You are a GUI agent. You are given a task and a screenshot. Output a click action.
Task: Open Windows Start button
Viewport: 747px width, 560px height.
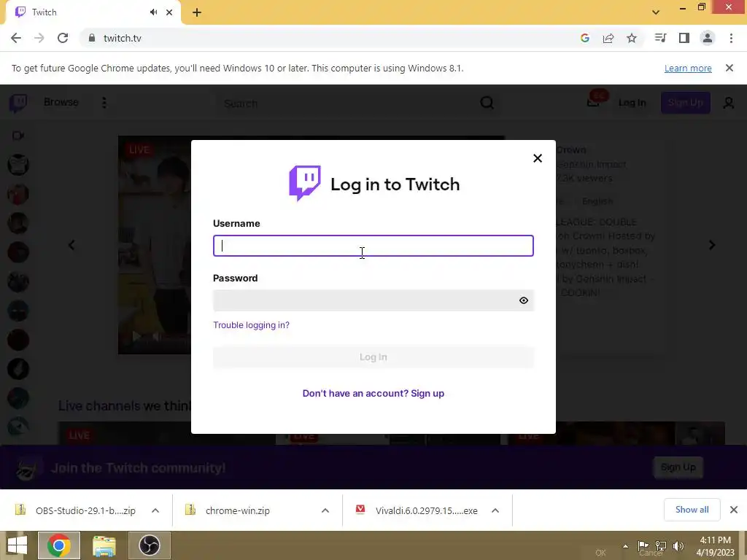point(18,545)
